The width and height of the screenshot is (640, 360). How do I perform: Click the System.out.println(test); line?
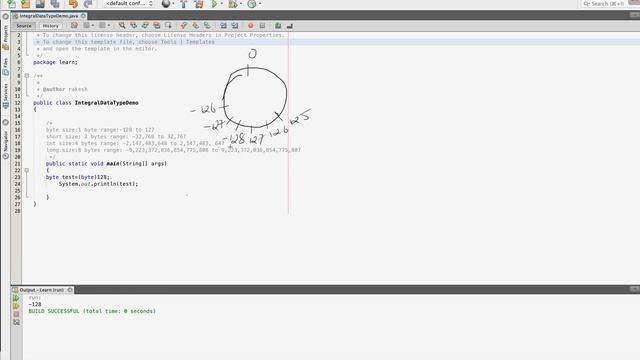(98, 184)
